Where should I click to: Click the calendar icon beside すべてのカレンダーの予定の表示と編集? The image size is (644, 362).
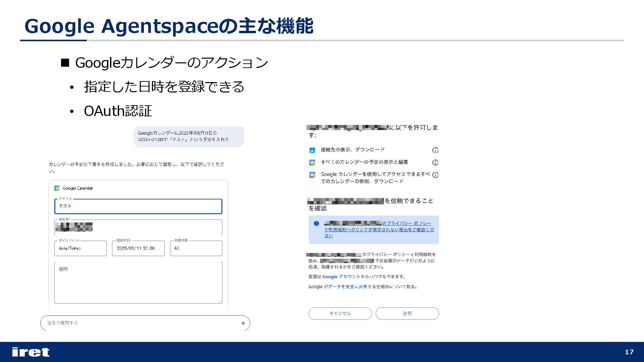coord(312,163)
